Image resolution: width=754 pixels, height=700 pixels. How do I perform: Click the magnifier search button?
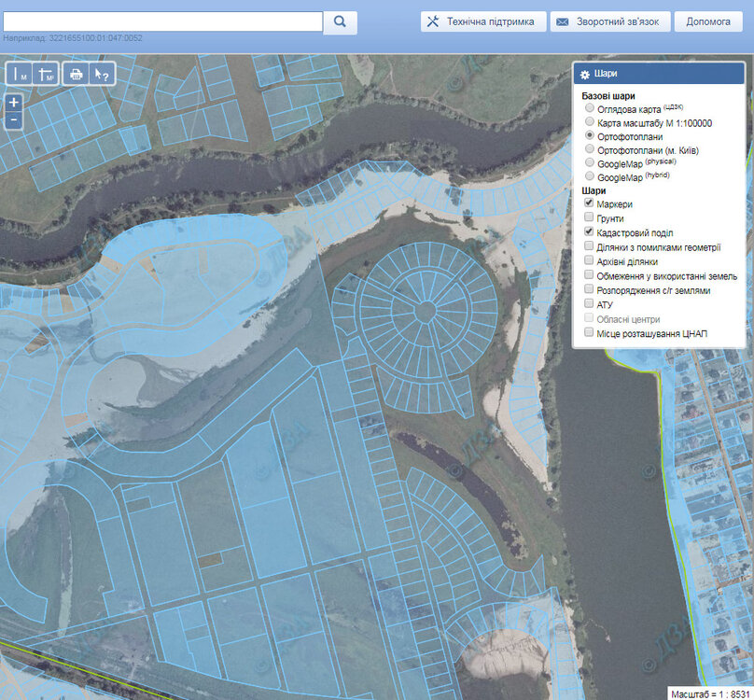pyautogui.click(x=341, y=21)
